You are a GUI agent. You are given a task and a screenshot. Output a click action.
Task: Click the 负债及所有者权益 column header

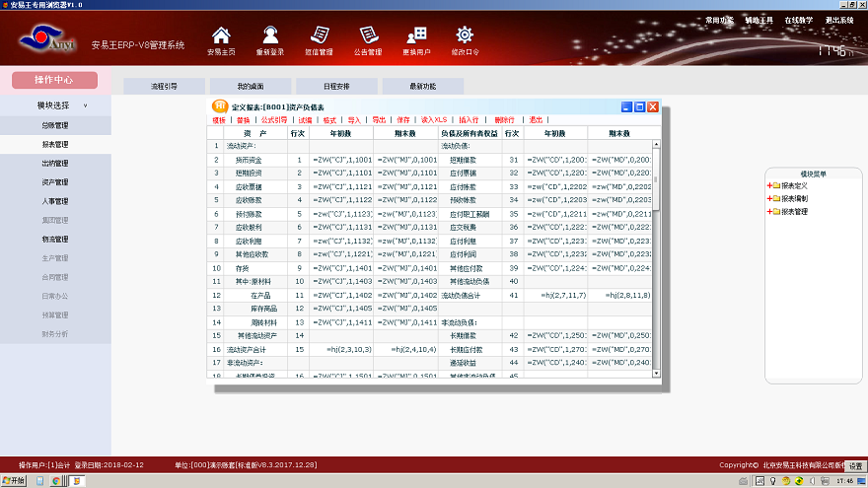(470, 133)
